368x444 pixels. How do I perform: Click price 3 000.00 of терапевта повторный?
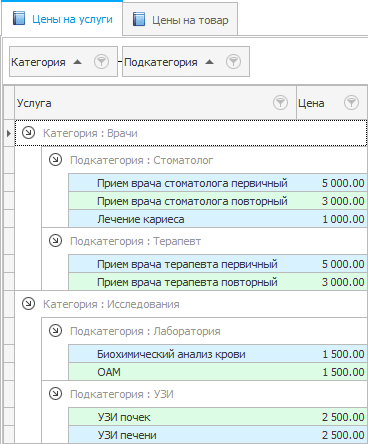pyautogui.click(x=343, y=282)
